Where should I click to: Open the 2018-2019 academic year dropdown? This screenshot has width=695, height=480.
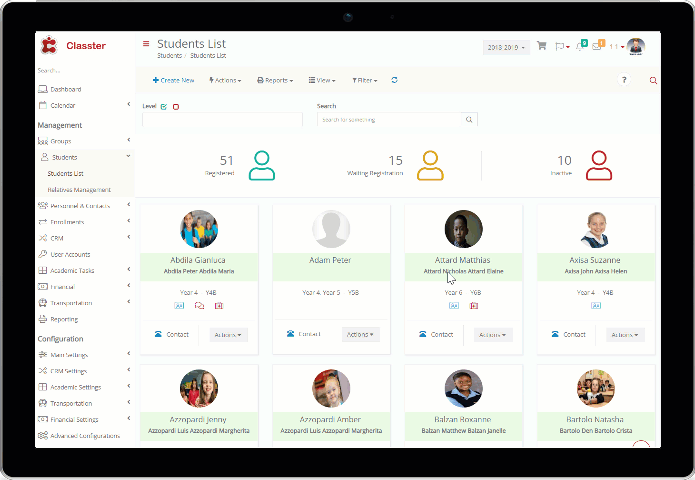pos(506,47)
